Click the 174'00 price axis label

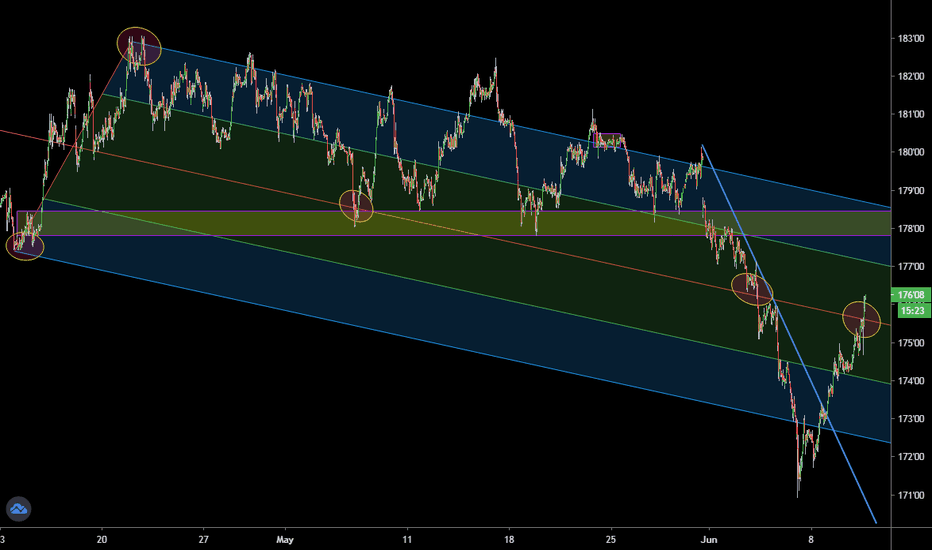pos(911,381)
